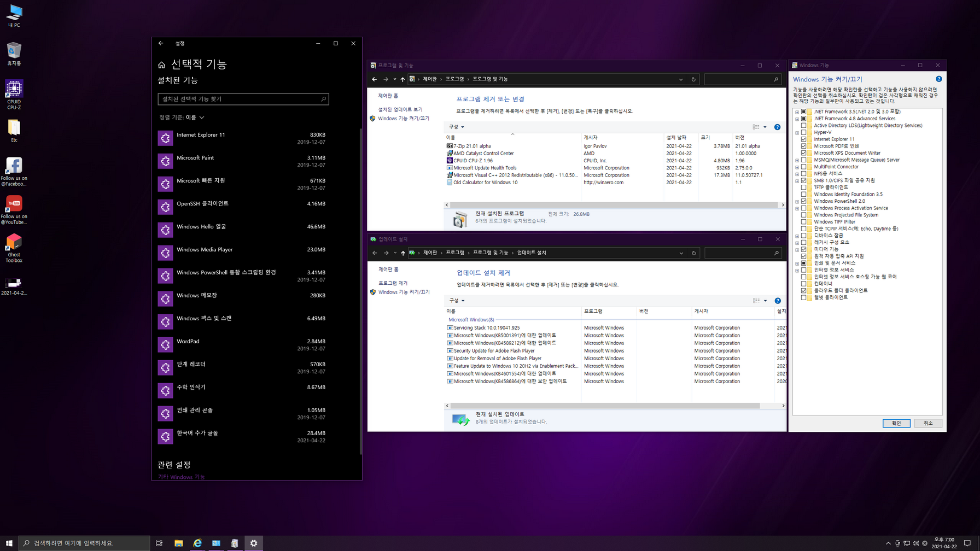Click the Windows Start button
This screenshot has width=980, height=551.
point(9,543)
